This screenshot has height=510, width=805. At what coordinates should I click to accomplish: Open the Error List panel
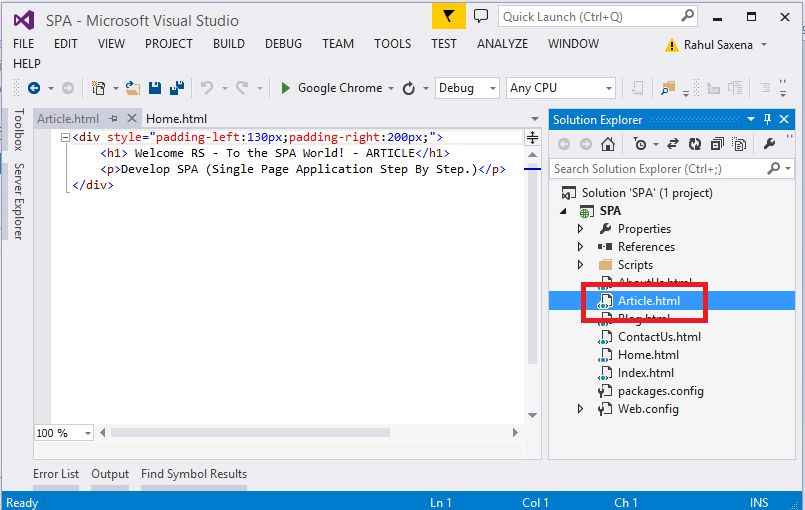pyautogui.click(x=56, y=474)
